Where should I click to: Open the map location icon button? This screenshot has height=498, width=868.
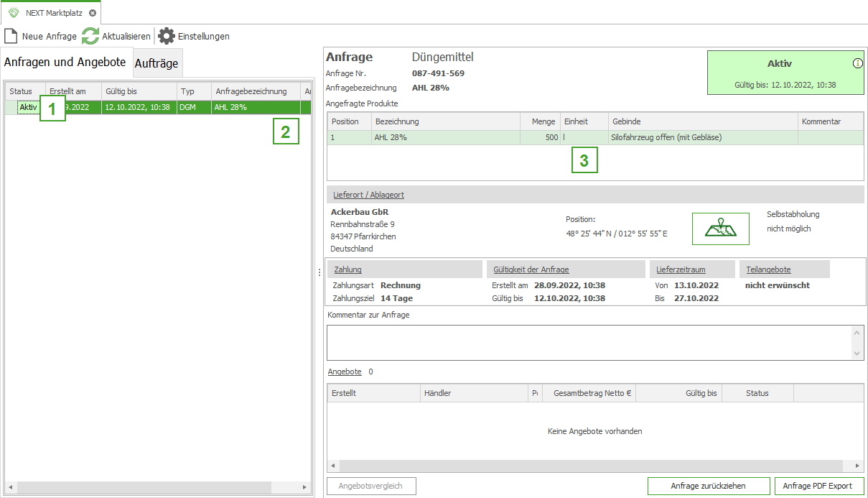coord(720,229)
